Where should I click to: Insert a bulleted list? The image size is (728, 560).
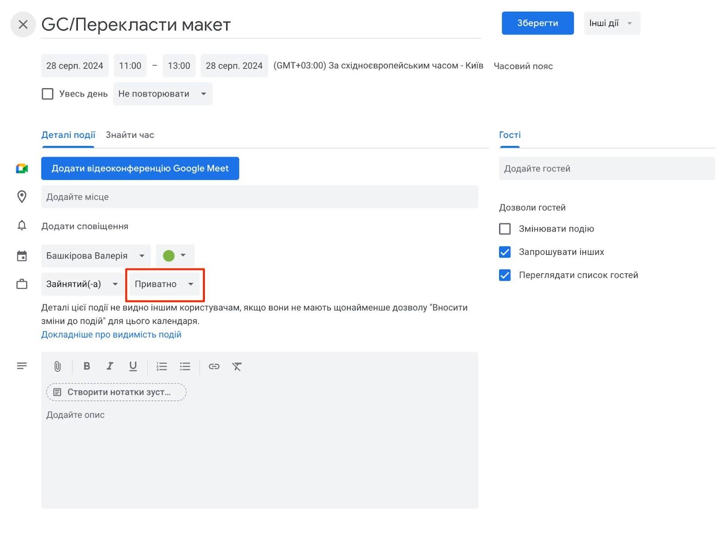click(185, 366)
